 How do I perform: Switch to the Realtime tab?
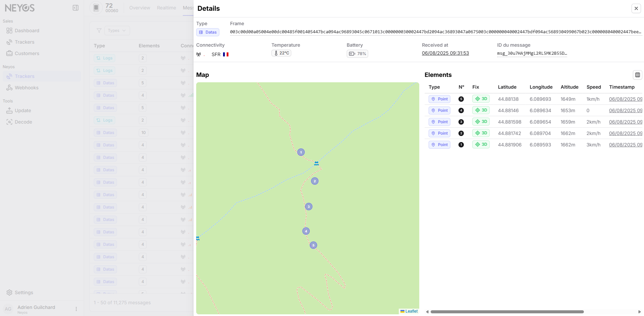(x=166, y=8)
